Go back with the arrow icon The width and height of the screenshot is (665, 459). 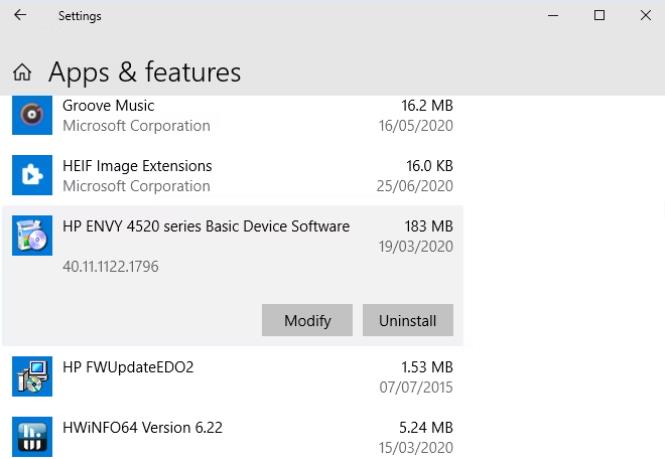(x=20, y=15)
